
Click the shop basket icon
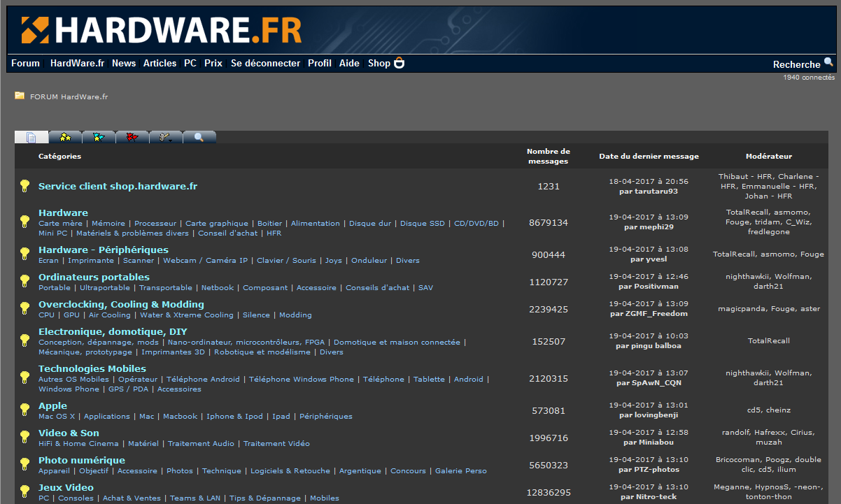(x=400, y=63)
